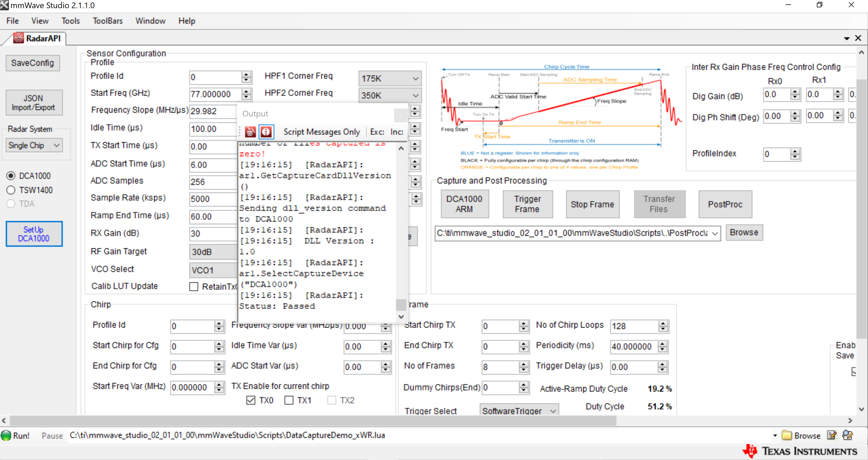Click RadarAPI tab icon
868x460 pixels.
click(18, 38)
